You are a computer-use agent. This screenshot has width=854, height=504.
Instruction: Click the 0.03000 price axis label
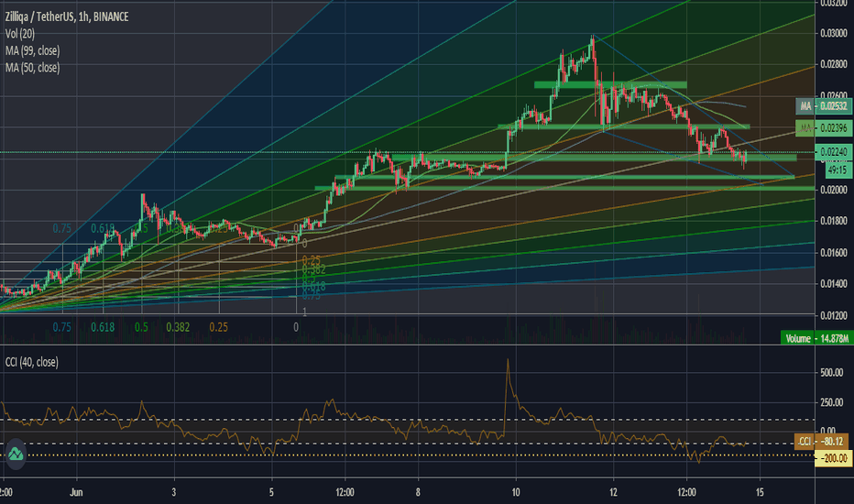[x=834, y=33]
